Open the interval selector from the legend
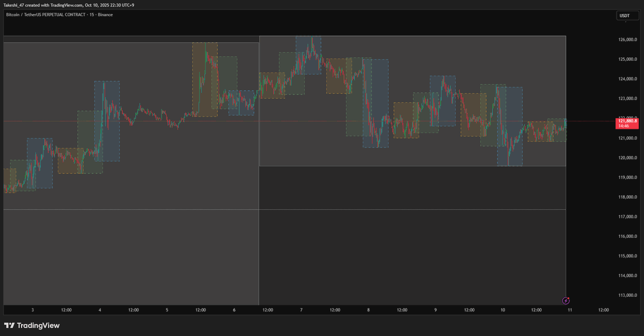 tap(91, 14)
